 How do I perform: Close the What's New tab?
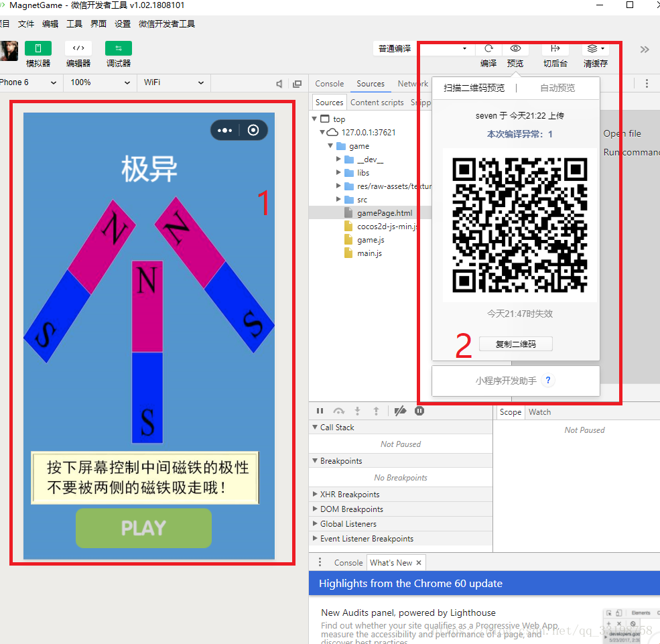point(419,563)
